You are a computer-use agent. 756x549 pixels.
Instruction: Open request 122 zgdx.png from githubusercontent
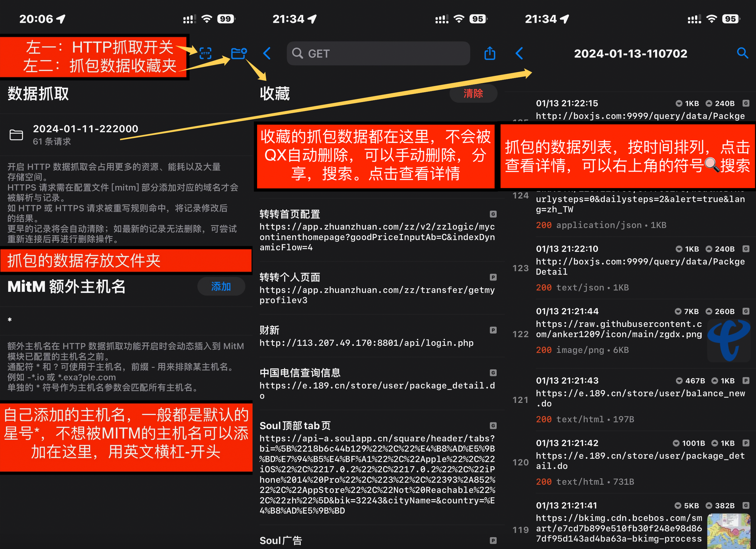[x=631, y=334]
